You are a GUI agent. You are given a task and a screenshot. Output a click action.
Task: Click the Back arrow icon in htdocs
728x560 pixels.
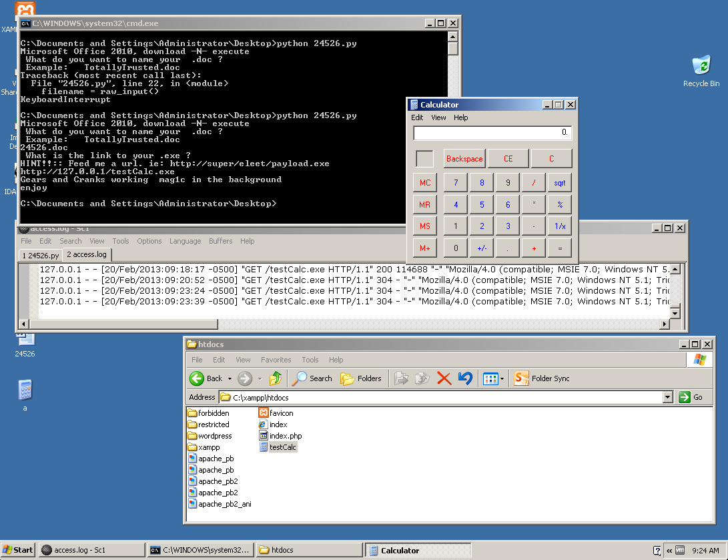[197, 378]
